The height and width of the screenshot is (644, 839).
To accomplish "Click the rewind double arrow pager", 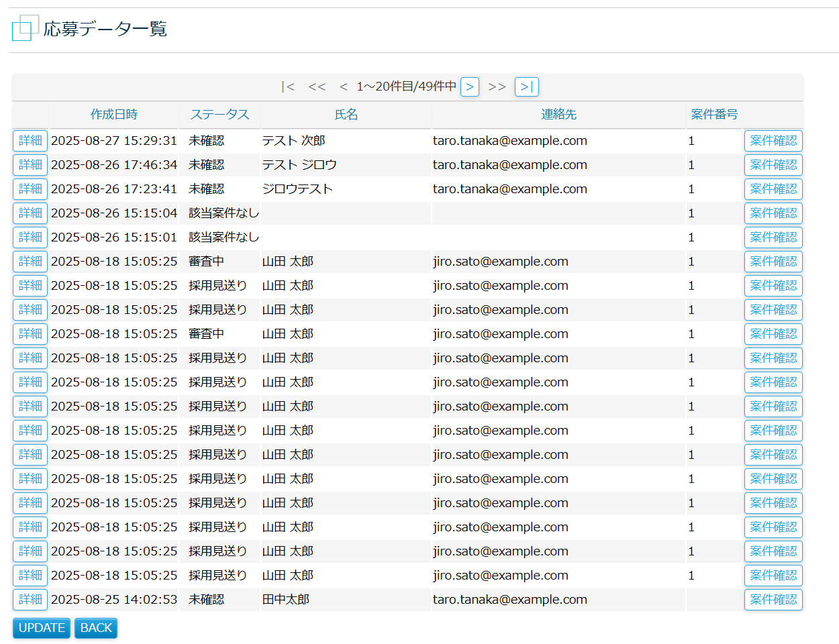I will point(317,87).
